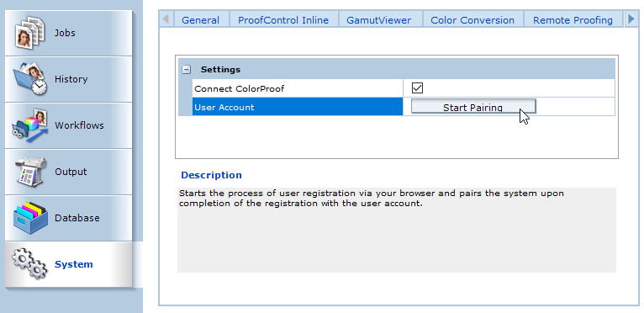The image size is (644, 313).
Task: Select the Remote Proofing tab
Action: coord(573,19)
